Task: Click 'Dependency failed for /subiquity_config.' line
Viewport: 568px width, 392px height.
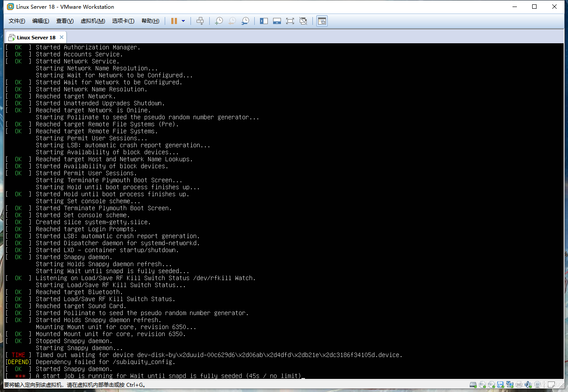Action: [105, 362]
